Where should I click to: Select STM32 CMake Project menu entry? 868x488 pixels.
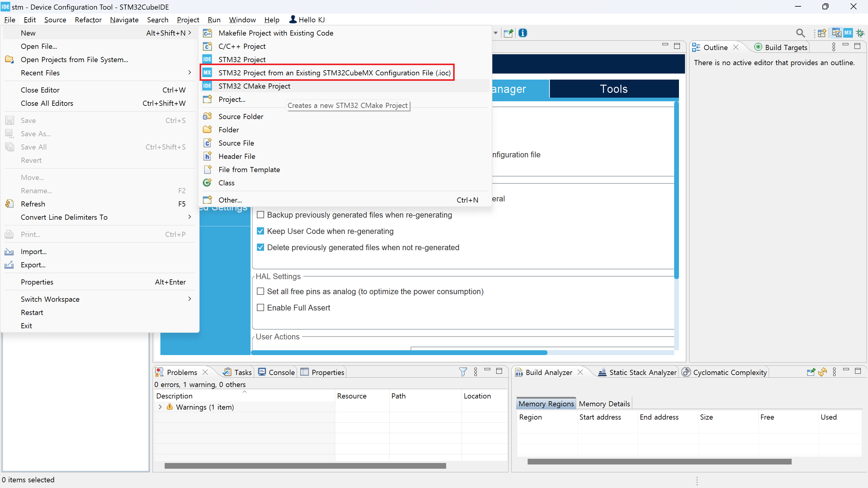point(254,86)
